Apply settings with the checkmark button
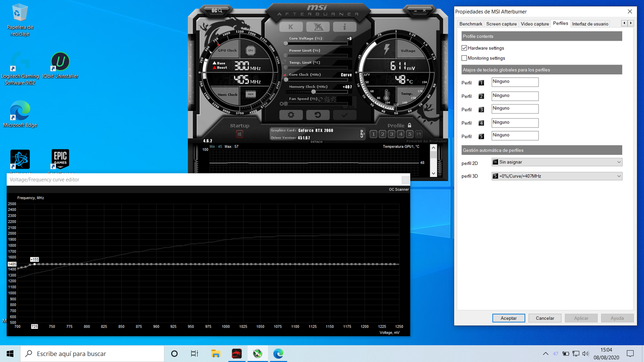Image resolution: width=644 pixels, height=362 pixels. pos(345,115)
